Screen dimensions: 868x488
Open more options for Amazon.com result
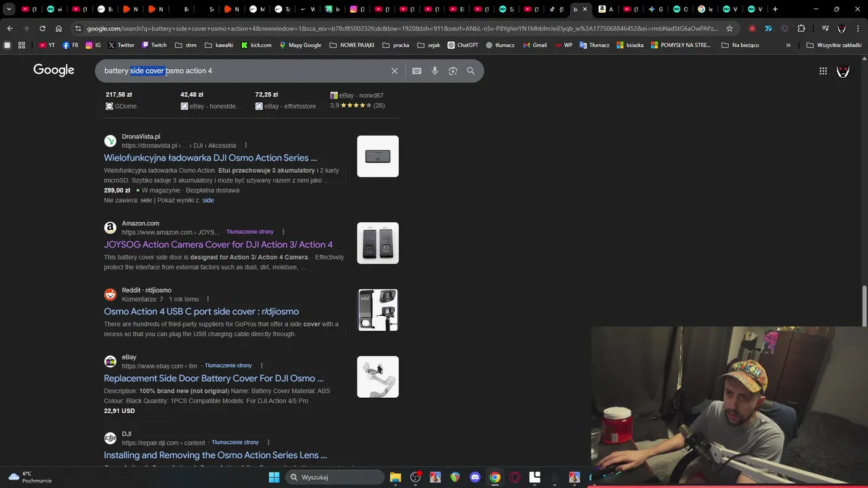(x=283, y=232)
